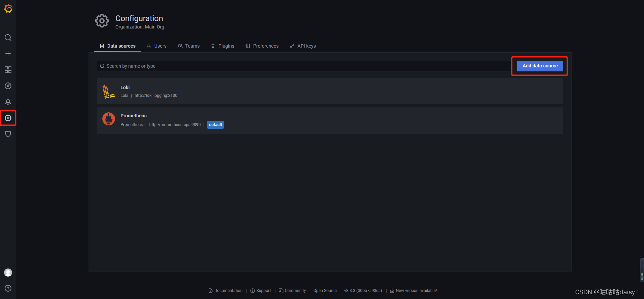The width and height of the screenshot is (644, 299).
Task: Switch to the Data sources tab
Action: (x=117, y=46)
